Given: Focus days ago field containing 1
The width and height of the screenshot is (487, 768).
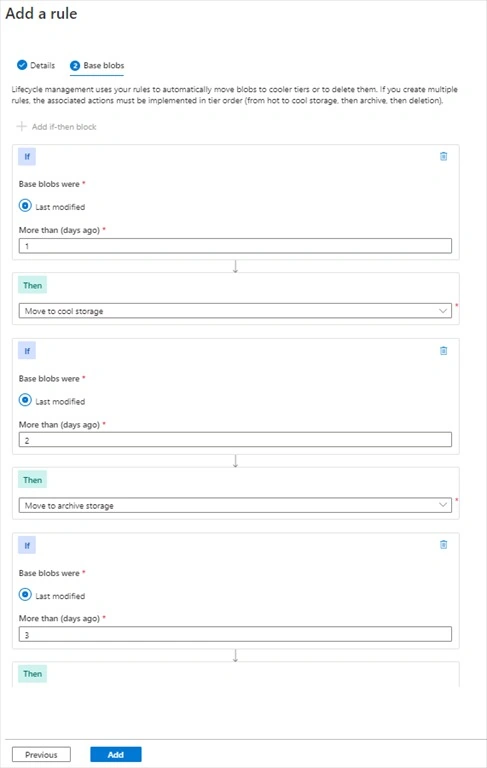Looking at the screenshot, I should pos(235,246).
